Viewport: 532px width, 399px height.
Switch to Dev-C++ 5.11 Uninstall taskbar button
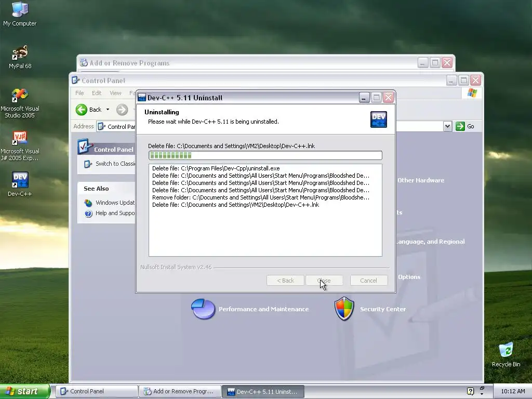click(x=263, y=391)
